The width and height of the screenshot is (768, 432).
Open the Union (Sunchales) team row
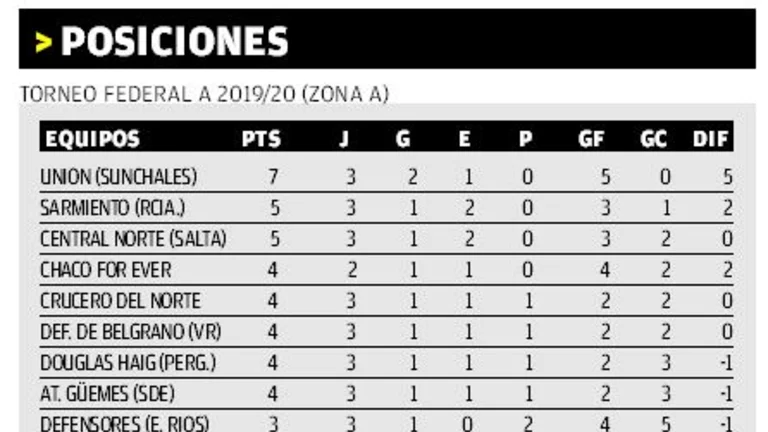[386, 177]
